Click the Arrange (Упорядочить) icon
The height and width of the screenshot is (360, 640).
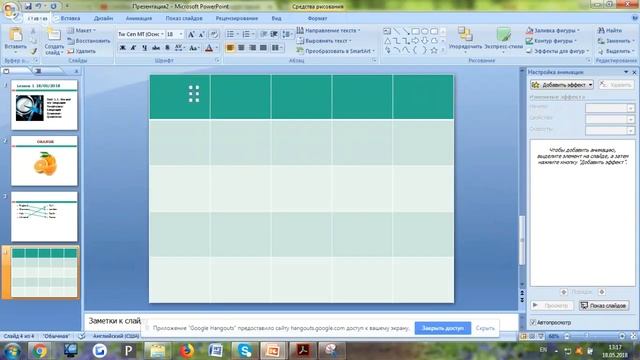464,34
